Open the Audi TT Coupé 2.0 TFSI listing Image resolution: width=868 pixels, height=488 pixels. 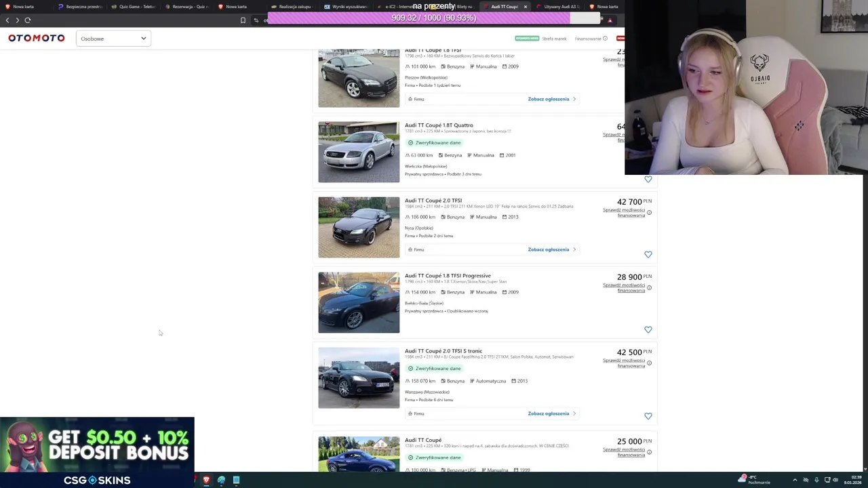pos(433,201)
